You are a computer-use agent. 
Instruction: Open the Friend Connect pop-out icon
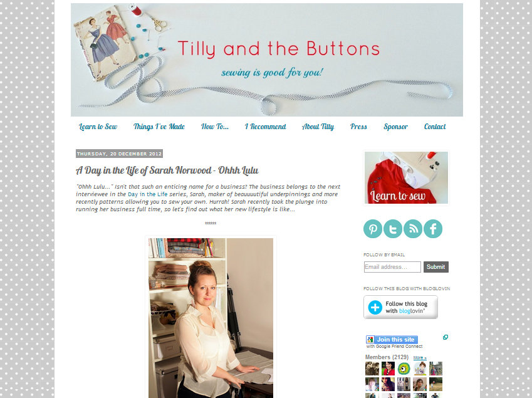(x=446, y=337)
